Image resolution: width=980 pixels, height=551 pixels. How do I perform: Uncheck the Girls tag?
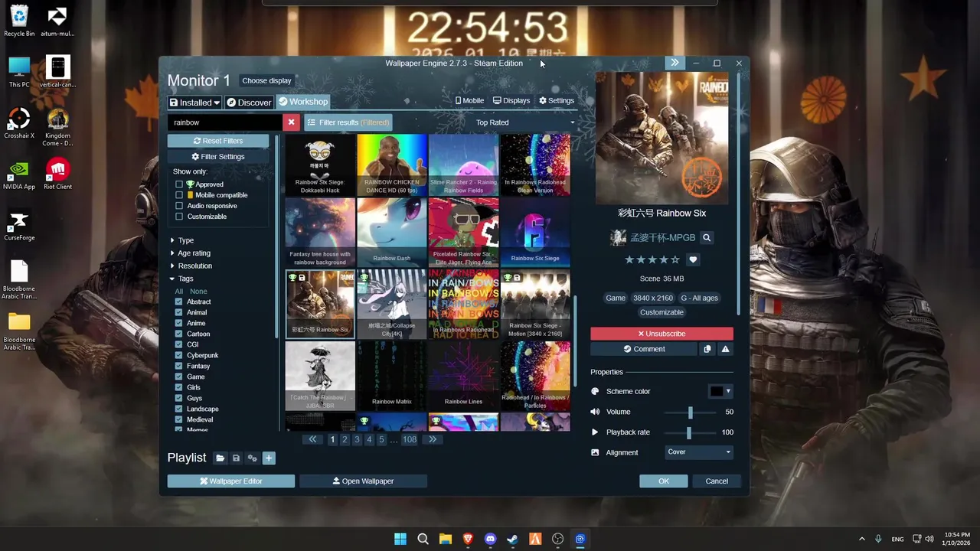point(178,387)
